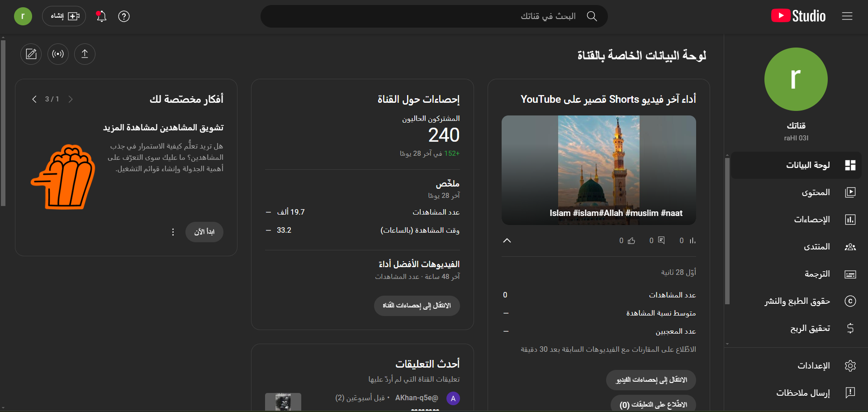The image size is (868, 412).
Task: Open حقوق الطبع والنشر copyright menu item
Action: [796, 301]
